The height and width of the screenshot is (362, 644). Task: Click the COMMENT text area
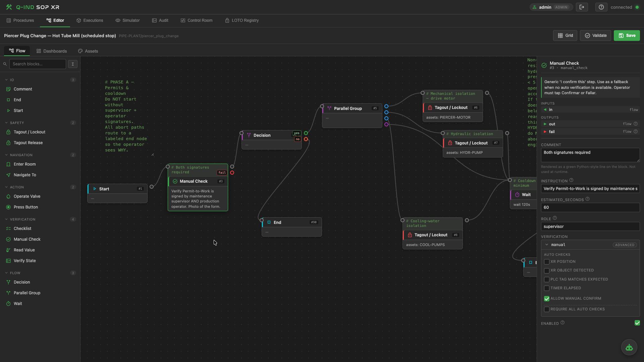click(x=590, y=155)
